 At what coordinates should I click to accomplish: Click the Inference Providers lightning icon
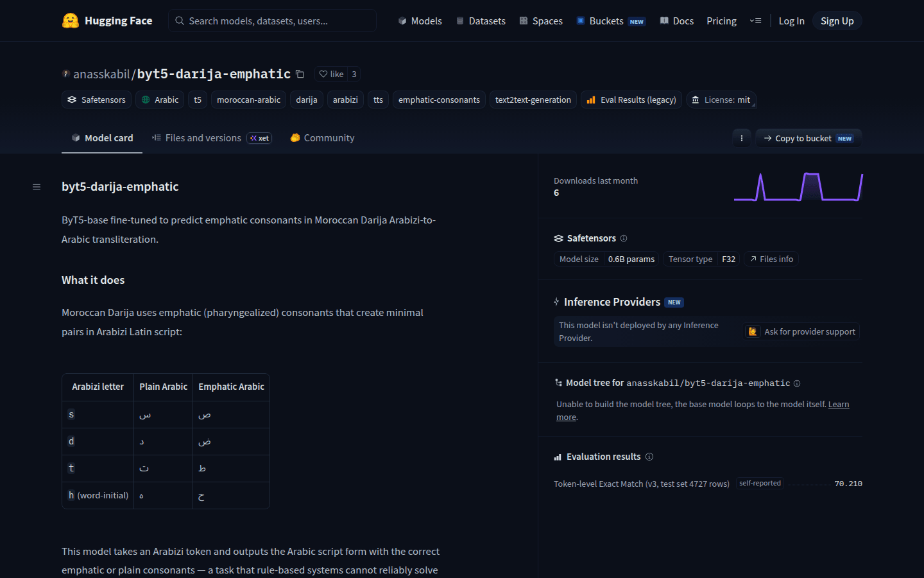pyautogui.click(x=556, y=302)
